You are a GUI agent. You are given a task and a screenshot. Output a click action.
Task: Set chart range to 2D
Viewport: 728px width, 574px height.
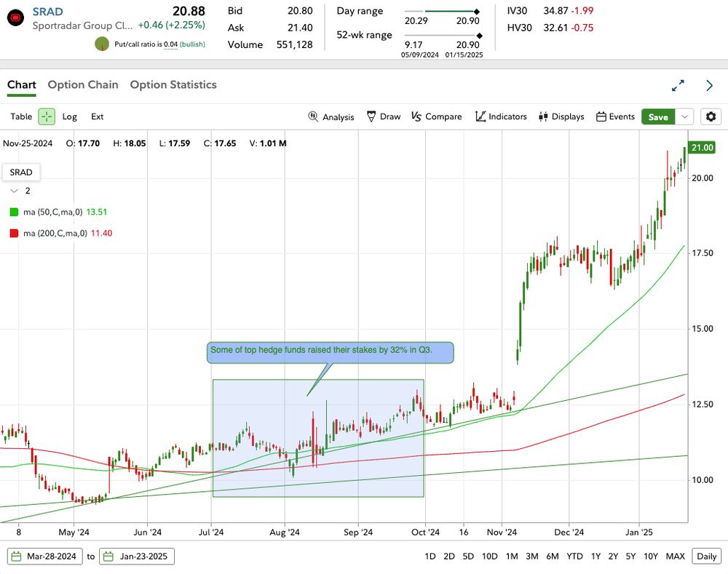449,557
